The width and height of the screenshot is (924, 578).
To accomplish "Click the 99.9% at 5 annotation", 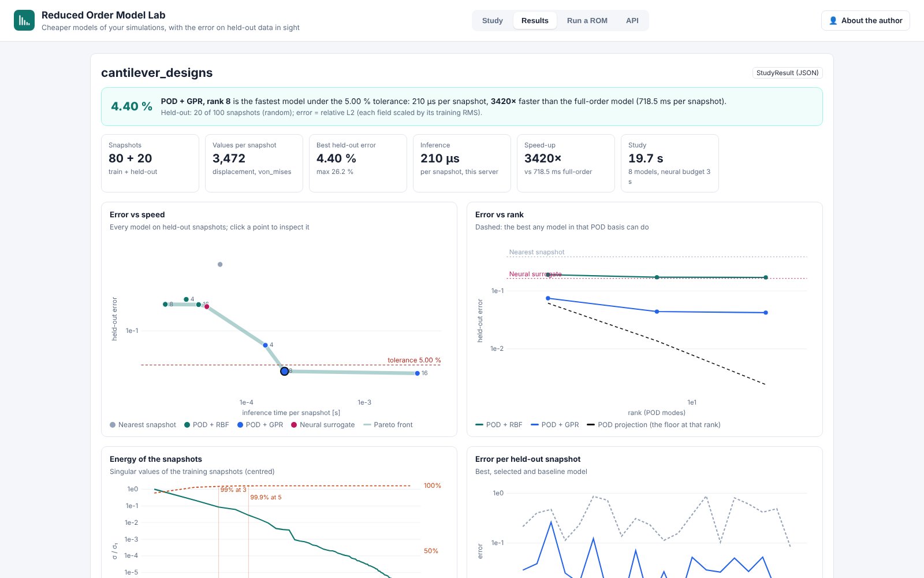I will click(x=266, y=497).
